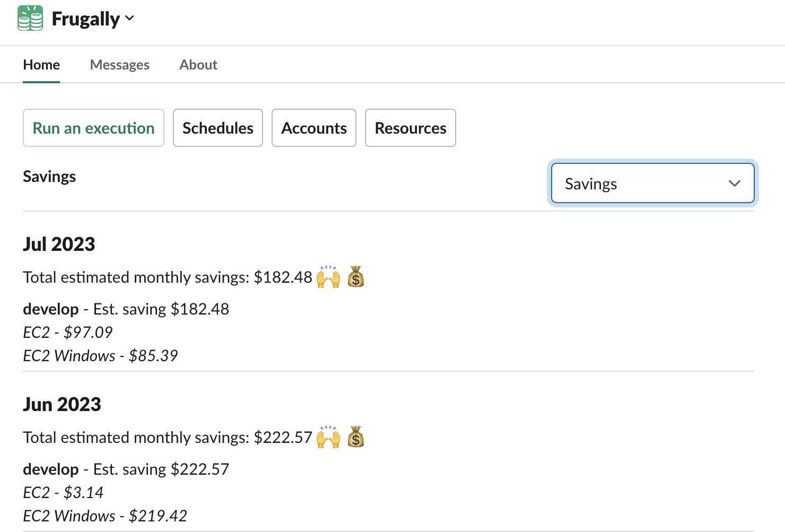Click the Accounts button
This screenshot has width=785, height=532.
click(314, 128)
